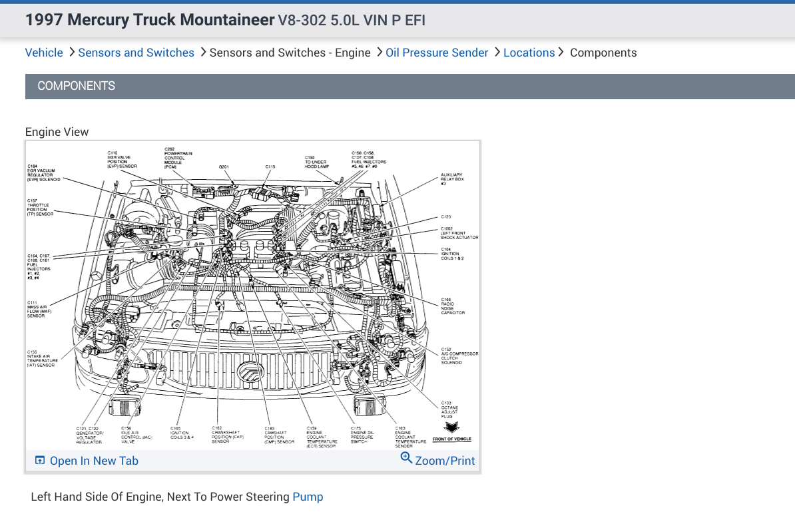Image resolution: width=795 pixels, height=532 pixels.
Task: Click the Open In New Tab link
Action: tap(94, 461)
